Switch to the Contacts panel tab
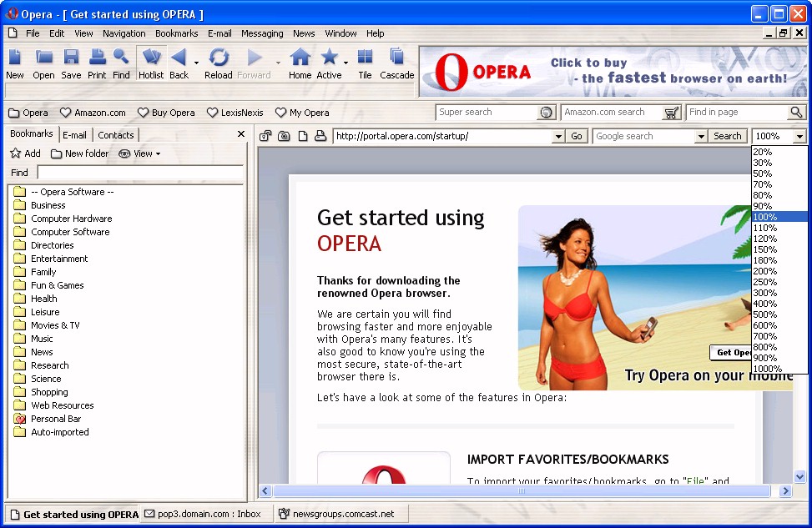This screenshot has height=528, width=812. tap(116, 135)
